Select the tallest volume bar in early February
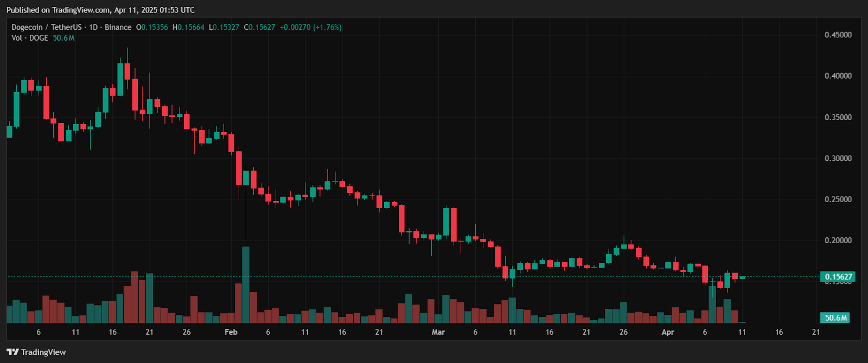868x363 pixels. [246, 284]
